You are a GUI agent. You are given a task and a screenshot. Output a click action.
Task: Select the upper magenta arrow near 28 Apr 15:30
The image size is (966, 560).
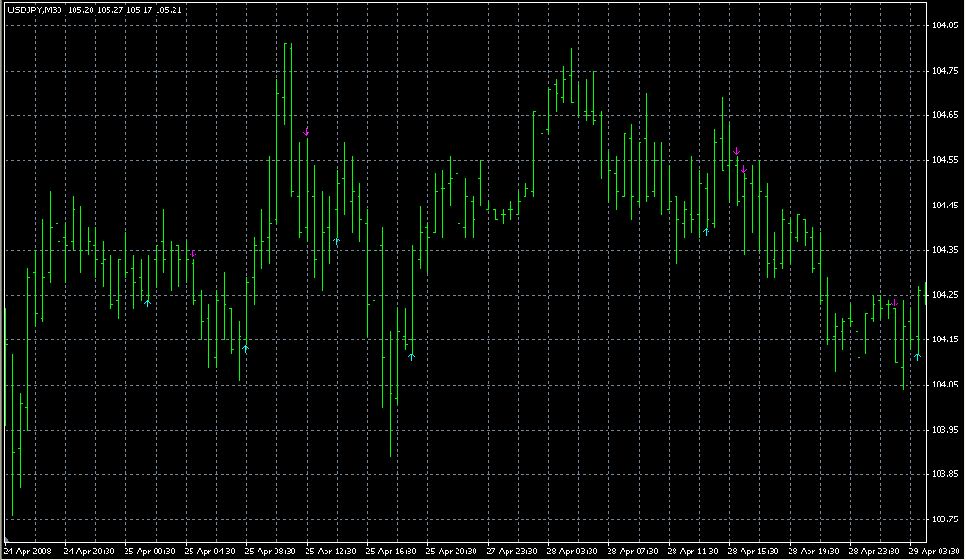(x=736, y=151)
